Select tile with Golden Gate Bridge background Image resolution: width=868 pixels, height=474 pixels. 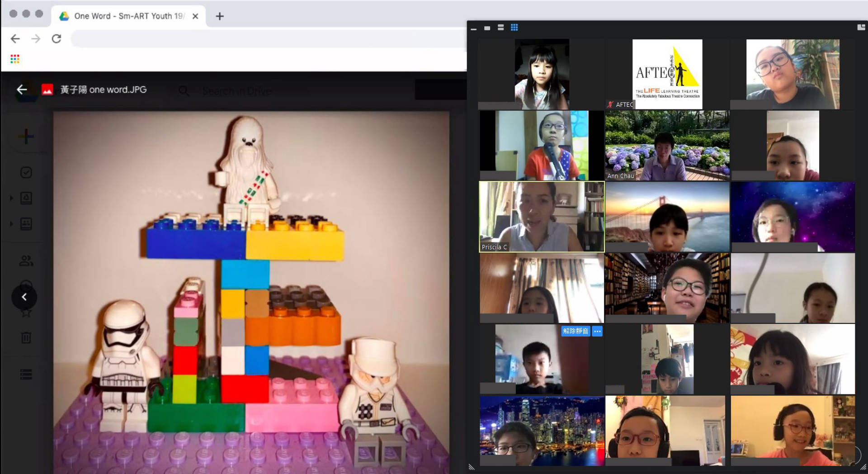point(667,217)
